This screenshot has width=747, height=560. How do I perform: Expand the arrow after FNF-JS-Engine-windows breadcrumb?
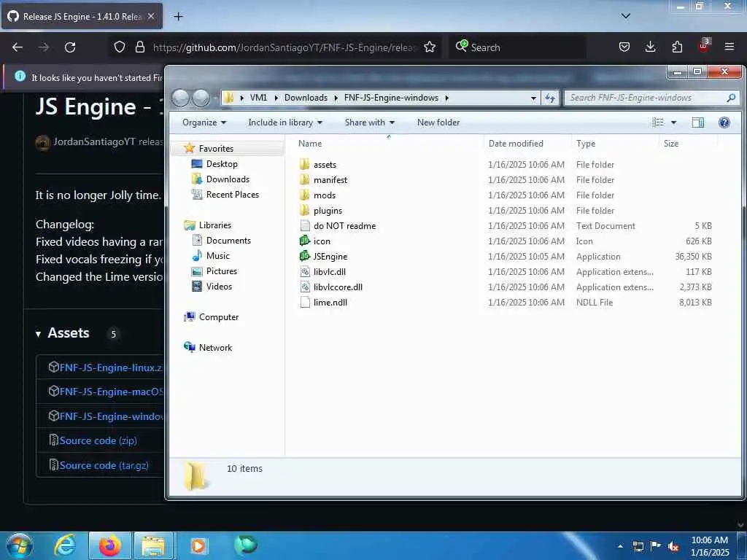coord(447,98)
